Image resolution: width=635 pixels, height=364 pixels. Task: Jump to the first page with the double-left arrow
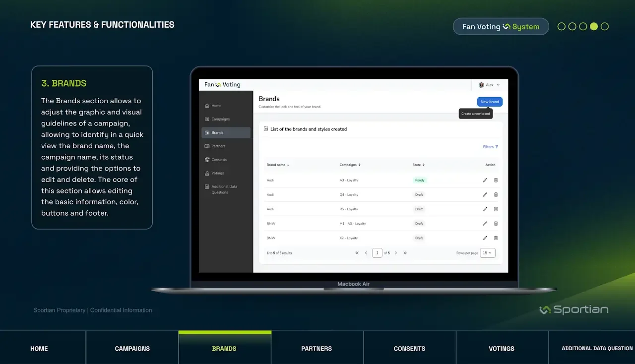point(357,253)
